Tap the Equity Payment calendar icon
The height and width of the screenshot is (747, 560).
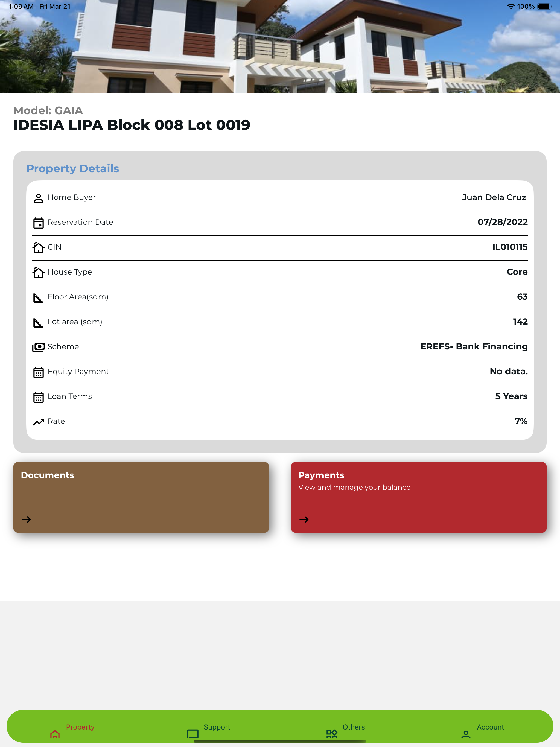39,372
